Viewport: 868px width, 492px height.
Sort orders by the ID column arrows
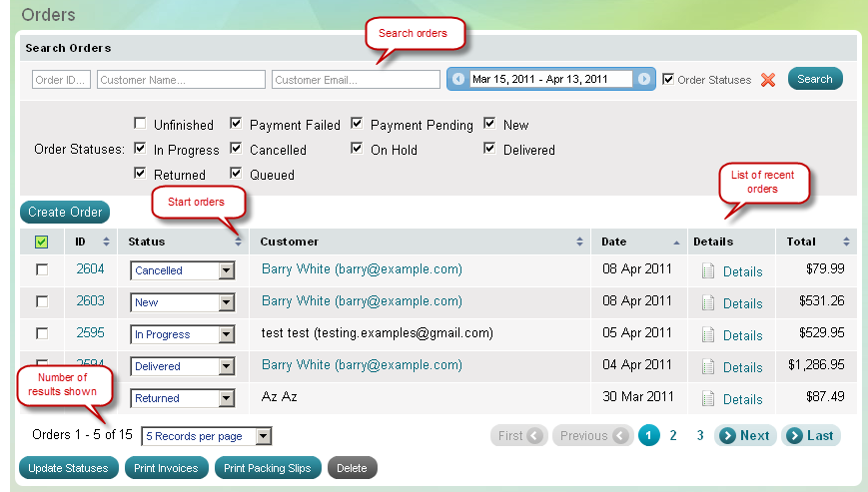tap(106, 242)
